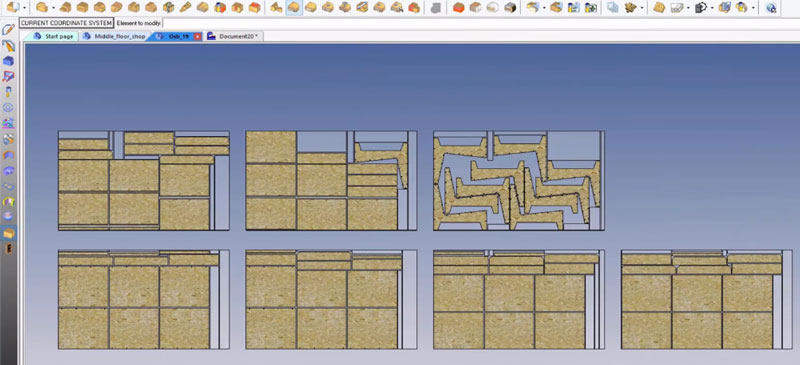800x365 pixels.
Task: Close the Osb_19 tab with red X
Action: tap(197, 36)
